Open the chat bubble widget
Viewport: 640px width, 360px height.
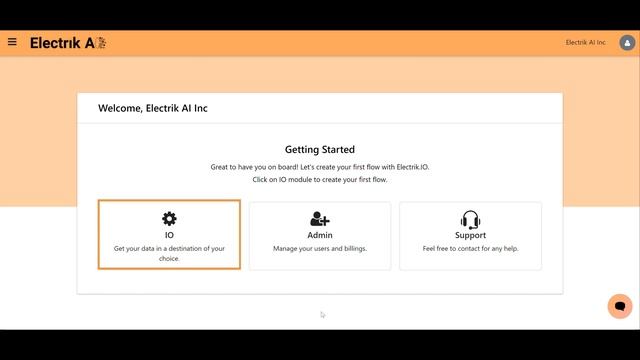click(x=620, y=306)
